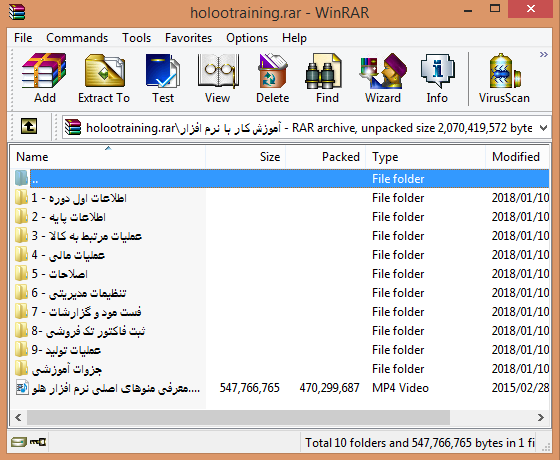560x460 pixels.
Task: Open the Find binoculars tool
Action: pyautogui.click(x=323, y=71)
